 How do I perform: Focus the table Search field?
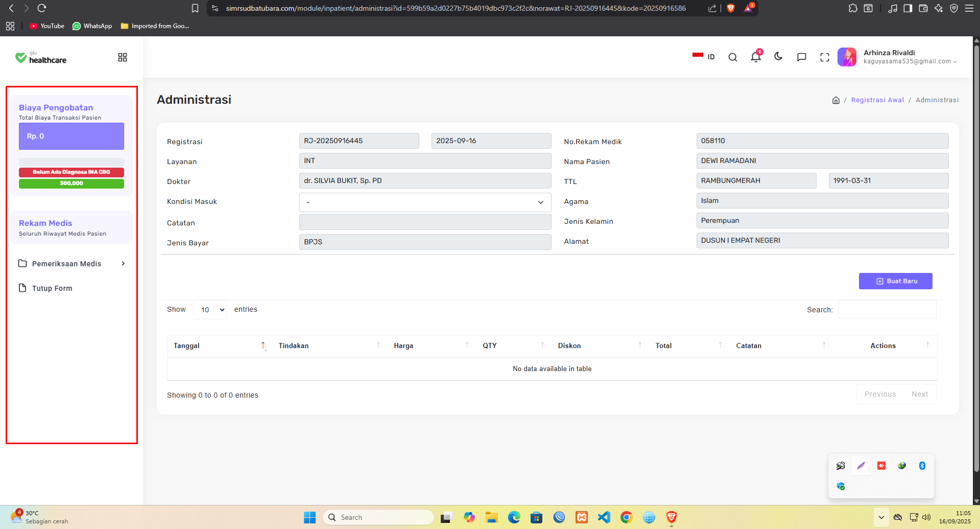[888, 310]
